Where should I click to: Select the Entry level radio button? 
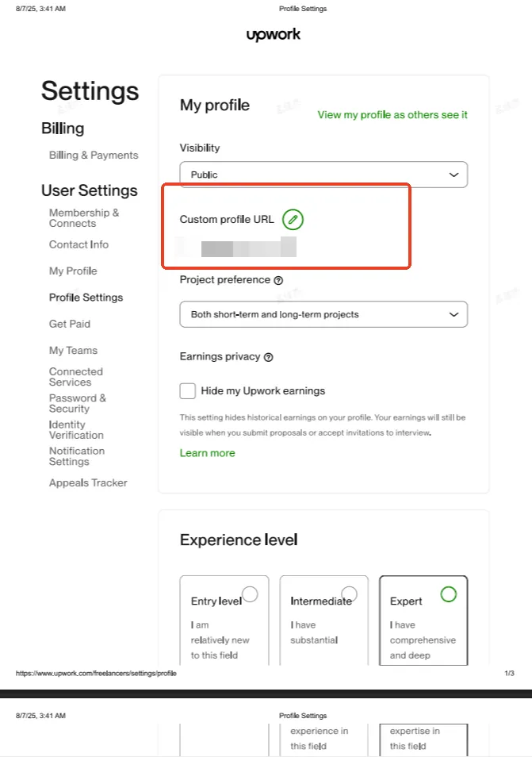(x=250, y=594)
